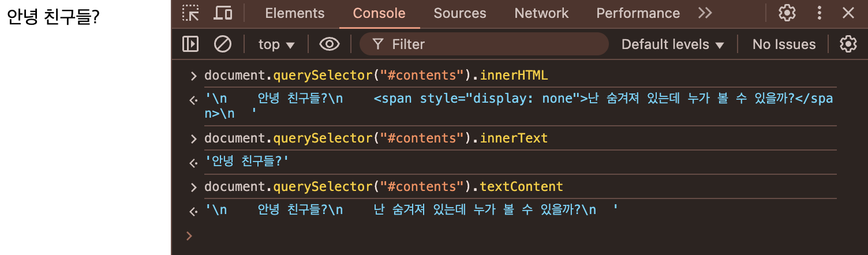Open the Default levels dropdown
This screenshot has height=255, width=868.
pos(672,44)
